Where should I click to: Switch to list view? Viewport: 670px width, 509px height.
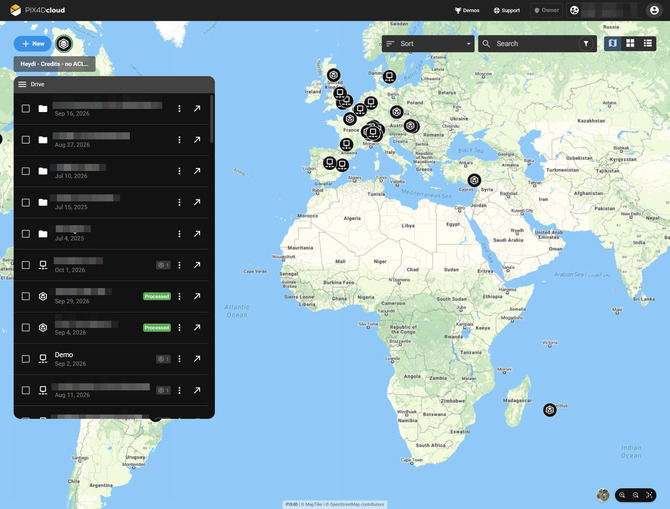point(648,43)
